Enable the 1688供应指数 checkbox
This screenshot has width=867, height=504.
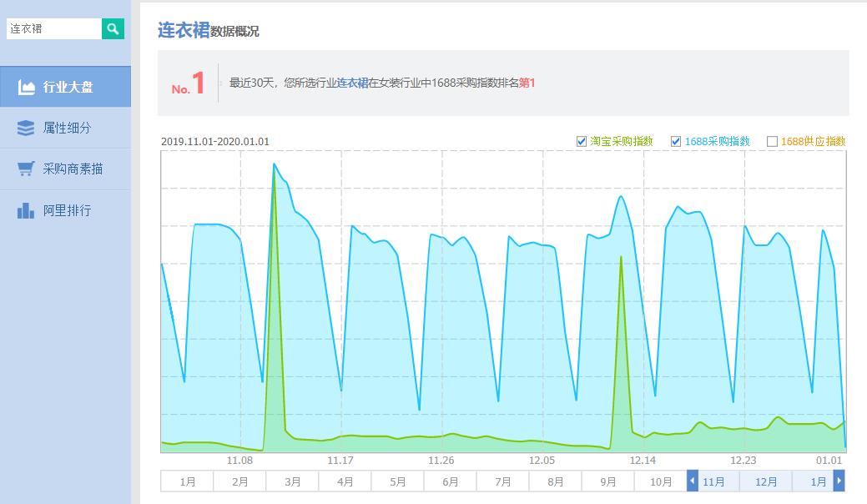(772, 142)
